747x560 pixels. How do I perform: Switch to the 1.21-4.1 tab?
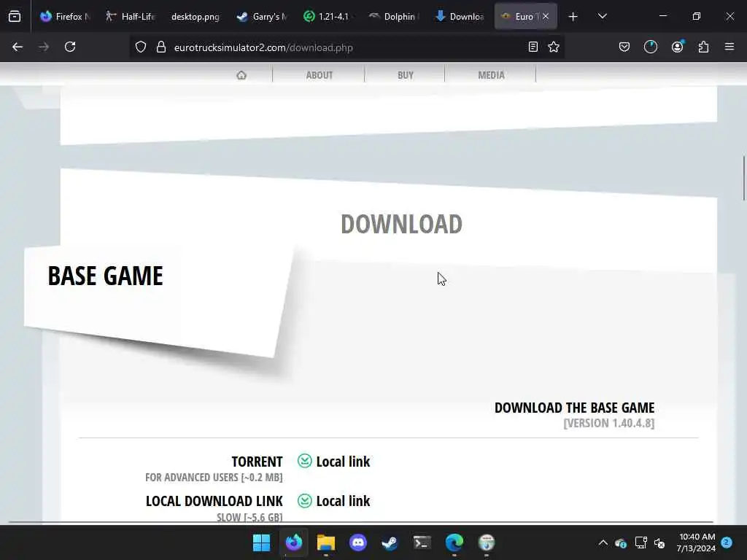click(328, 17)
